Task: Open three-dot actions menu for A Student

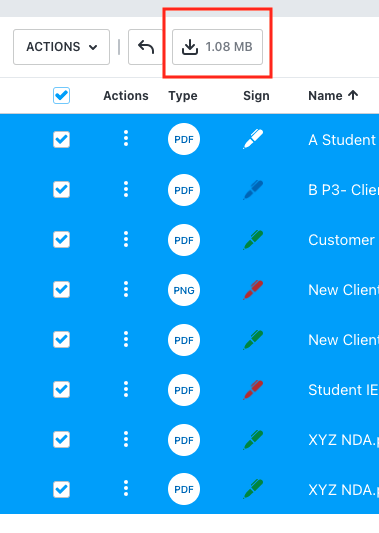Action: 126,139
